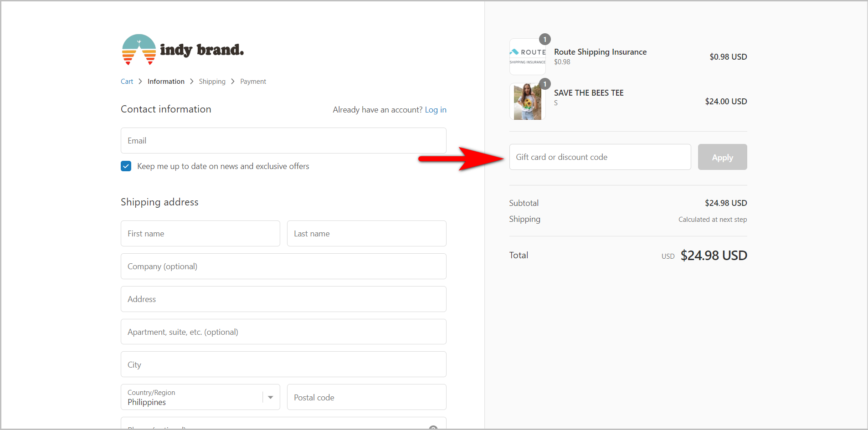
Task: Select the Shipping breadcrumb step
Action: point(212,81)
